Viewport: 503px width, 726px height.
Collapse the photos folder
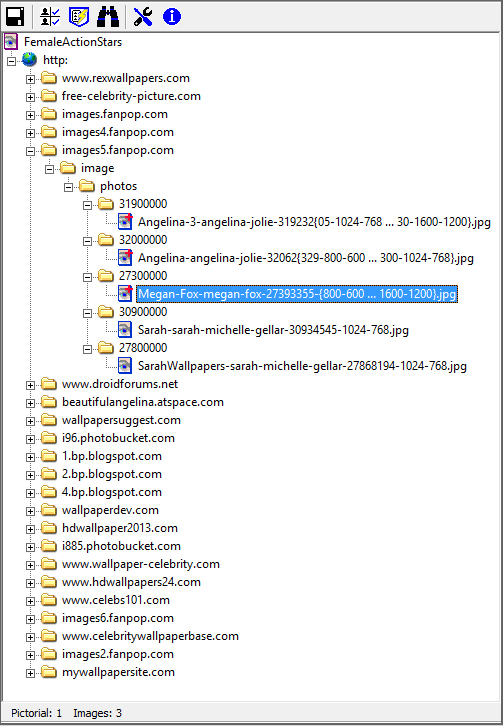[68, 187]
